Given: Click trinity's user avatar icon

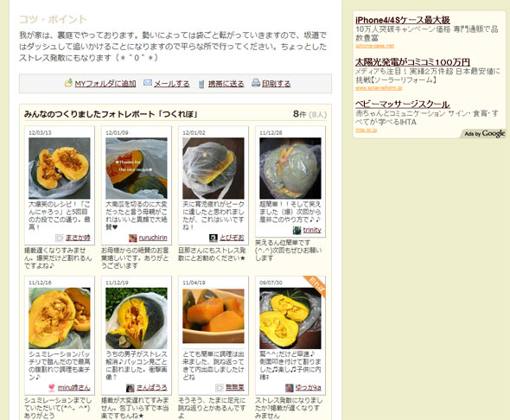Looking at the screenshot, I should click(296, 230).
